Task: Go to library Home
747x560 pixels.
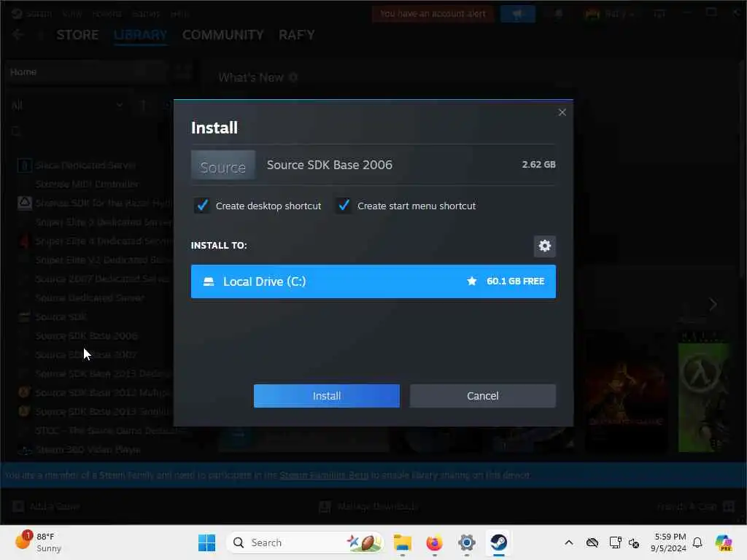Action: click(87, 72)
